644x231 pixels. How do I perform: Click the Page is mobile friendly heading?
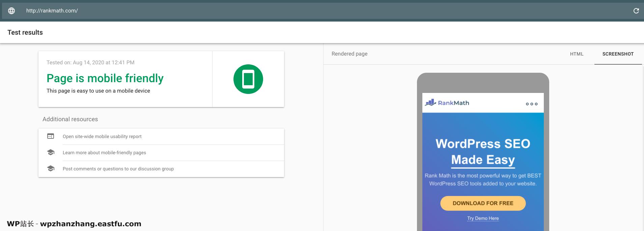tap(105, 78)
